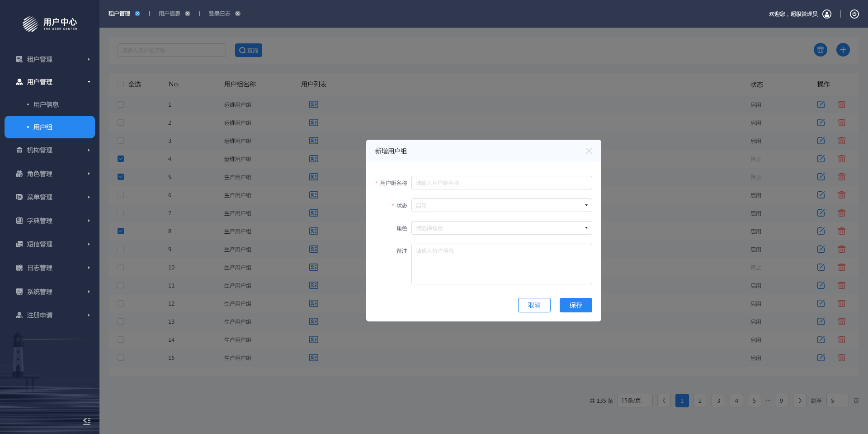Collapse the sidebar using the bottom icon
This screenshot has height=434, width=868.
tap(87, 421)
